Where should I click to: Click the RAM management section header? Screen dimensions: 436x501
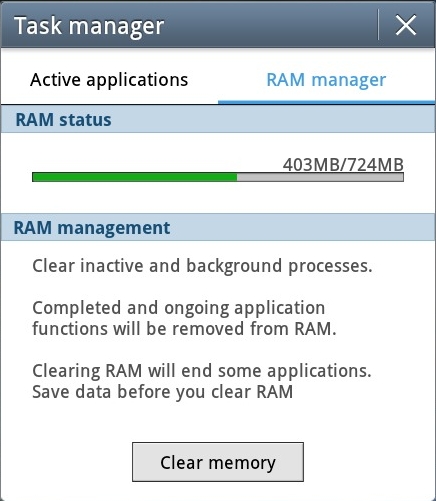pyautogui.click(x=218, y=227)
